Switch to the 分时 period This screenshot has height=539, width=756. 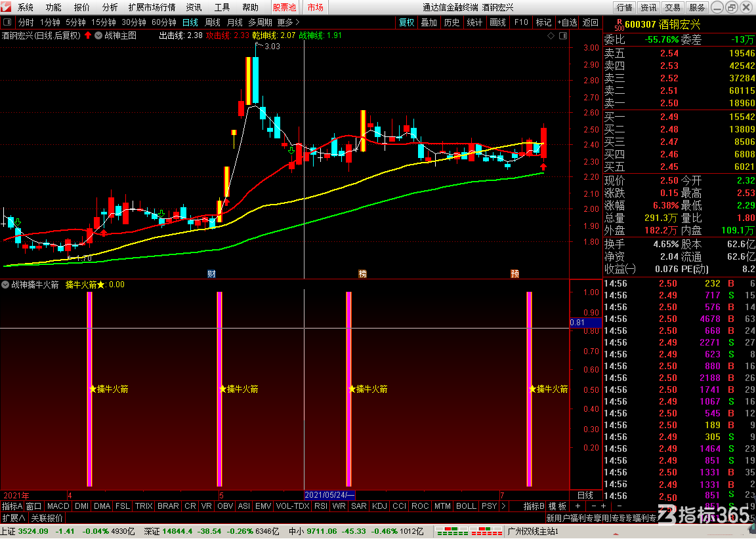point(26,23)
